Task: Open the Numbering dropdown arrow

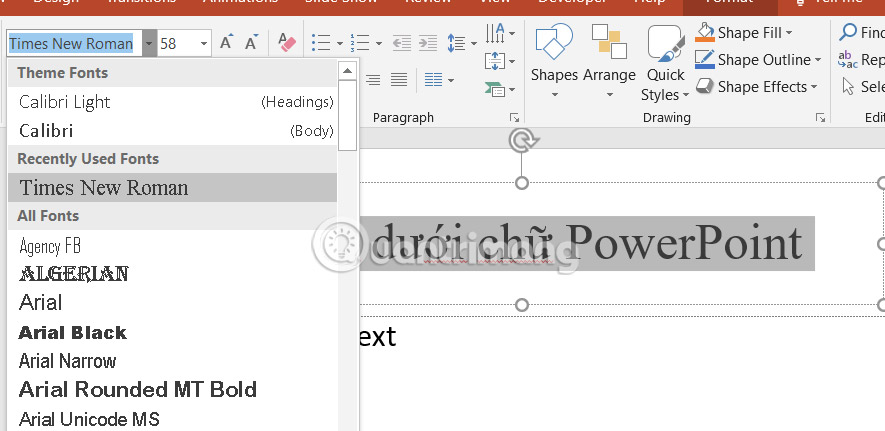Action: click(379, 43)
